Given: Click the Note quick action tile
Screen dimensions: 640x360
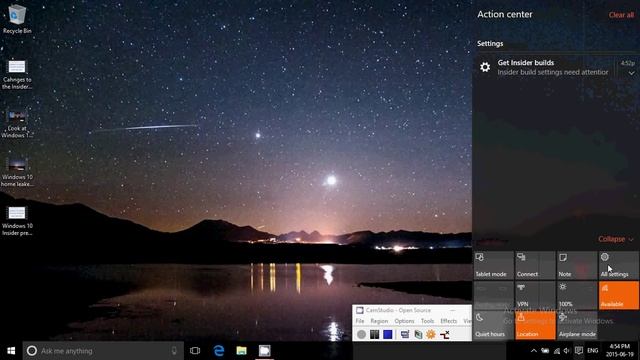Looking at the screenshot, I should tap(577, 265).
